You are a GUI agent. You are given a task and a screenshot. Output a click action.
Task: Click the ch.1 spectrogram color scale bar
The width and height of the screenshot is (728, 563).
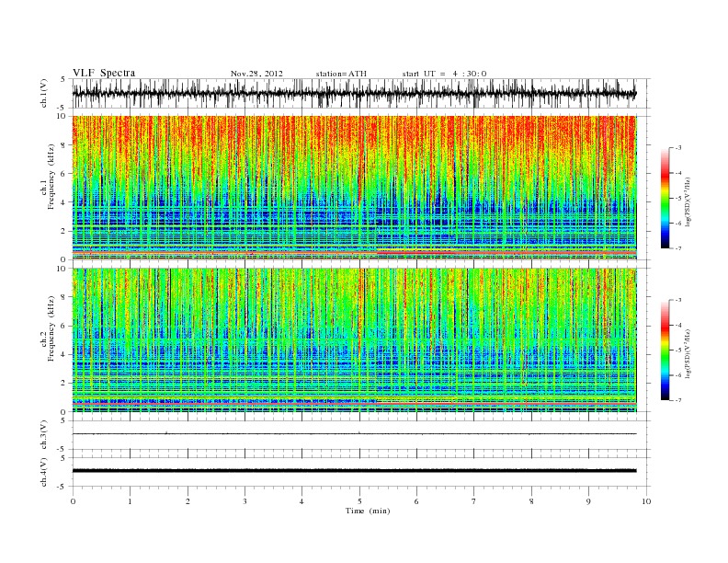pyautogui.click(x=665, y=198)
